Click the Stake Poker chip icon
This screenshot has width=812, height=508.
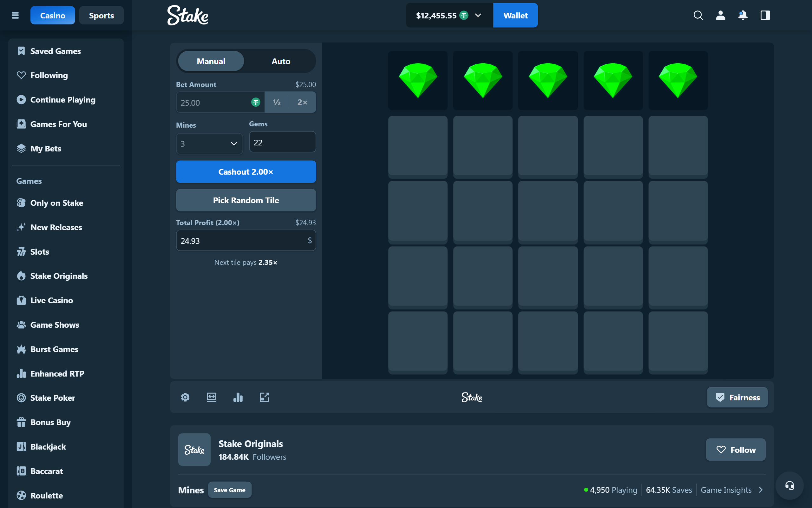click(21, 398)
